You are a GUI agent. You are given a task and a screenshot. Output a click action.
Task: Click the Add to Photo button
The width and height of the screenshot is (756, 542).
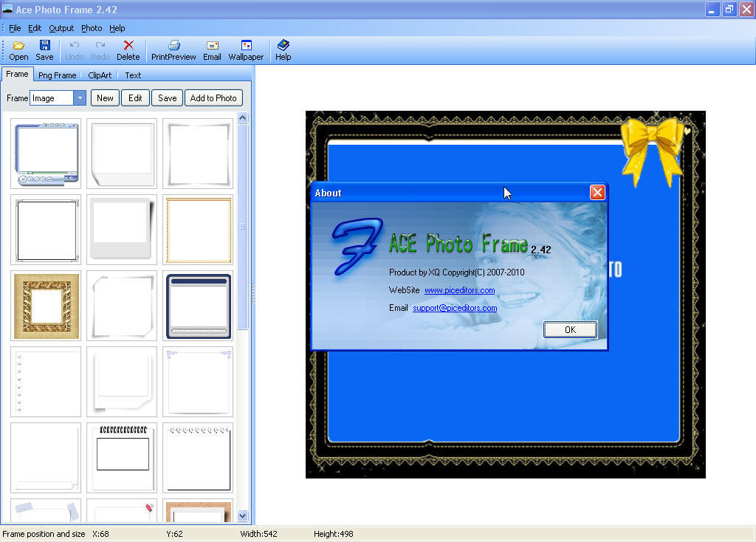[x=213, y=97]
